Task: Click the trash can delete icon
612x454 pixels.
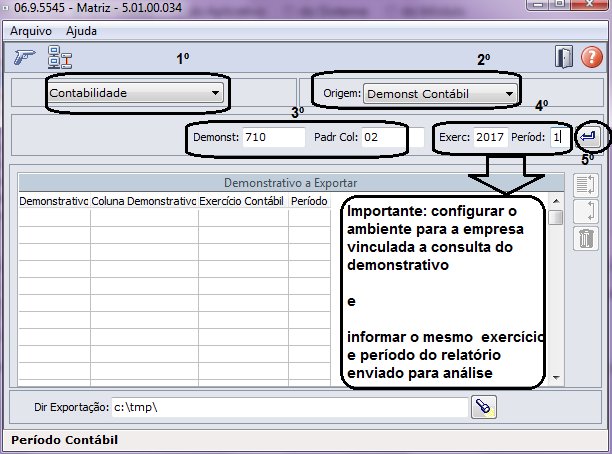Action: tap(585, 238)
